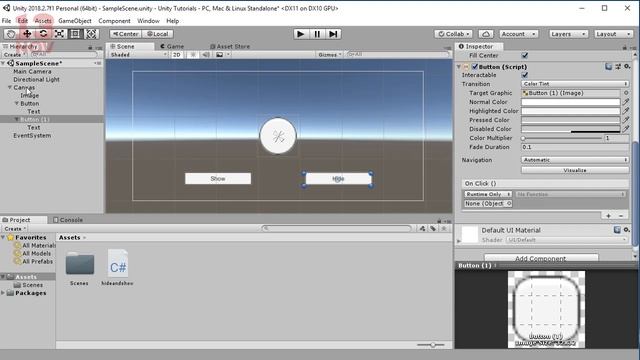Image resolution: width=640 pixels, height=360 pixels.
Task: Open the Component menu
Action: tap(114, 21)
